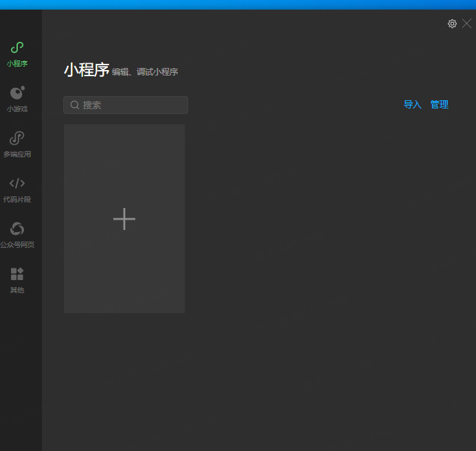Open settings via the gear icon
The width and height of the screenshot is (476, 451).
coord(452,23)
